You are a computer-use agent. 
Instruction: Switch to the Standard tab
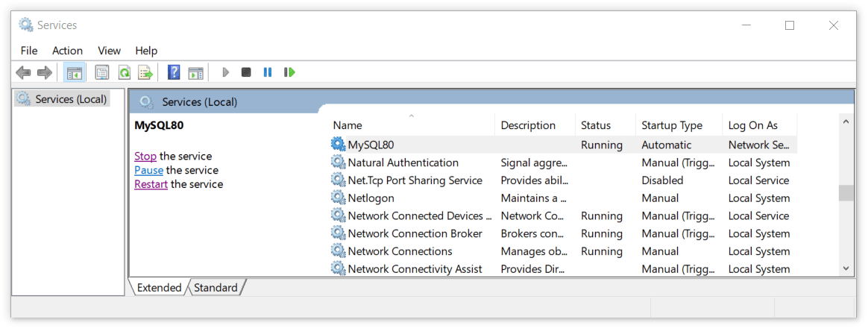216,288
